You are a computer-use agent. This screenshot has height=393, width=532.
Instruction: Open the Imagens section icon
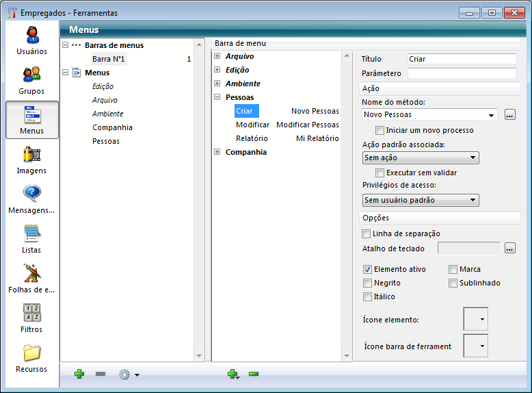click(32, 155)
